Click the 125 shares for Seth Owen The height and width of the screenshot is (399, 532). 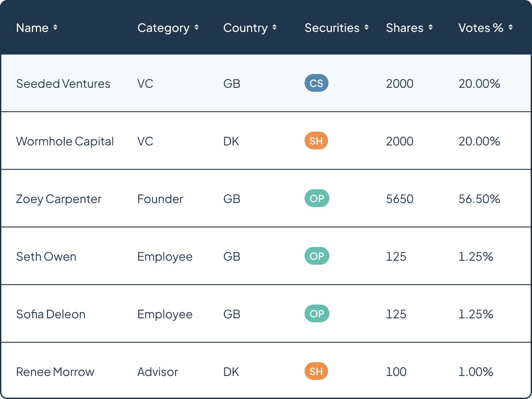coord(396,257)
